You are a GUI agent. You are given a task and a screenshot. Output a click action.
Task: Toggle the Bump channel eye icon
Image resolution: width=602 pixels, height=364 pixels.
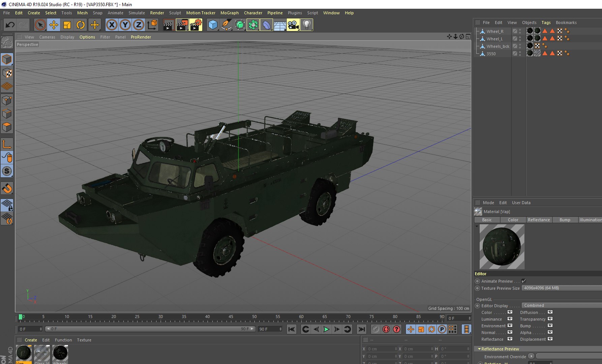tap(550, 326)
